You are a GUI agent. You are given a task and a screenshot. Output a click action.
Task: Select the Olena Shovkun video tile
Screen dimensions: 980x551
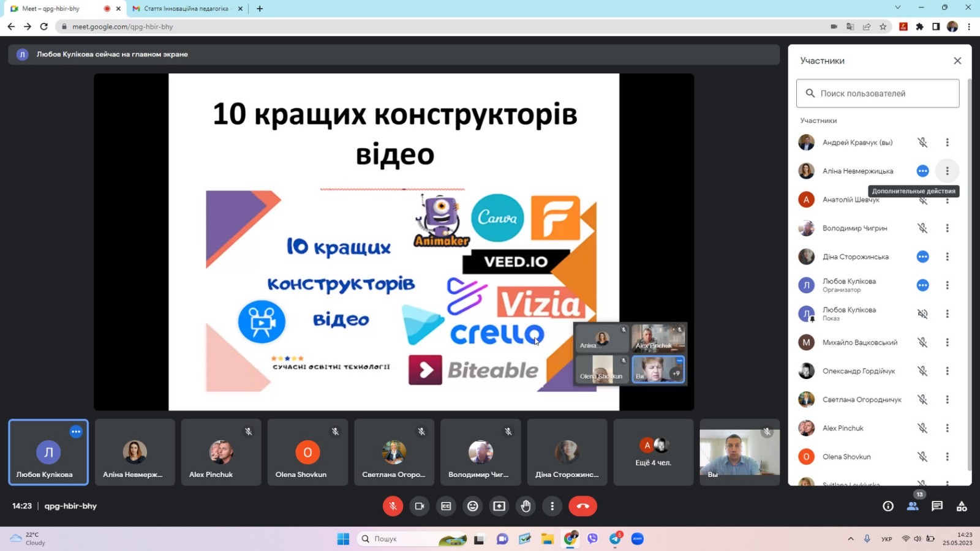point(307,452)
